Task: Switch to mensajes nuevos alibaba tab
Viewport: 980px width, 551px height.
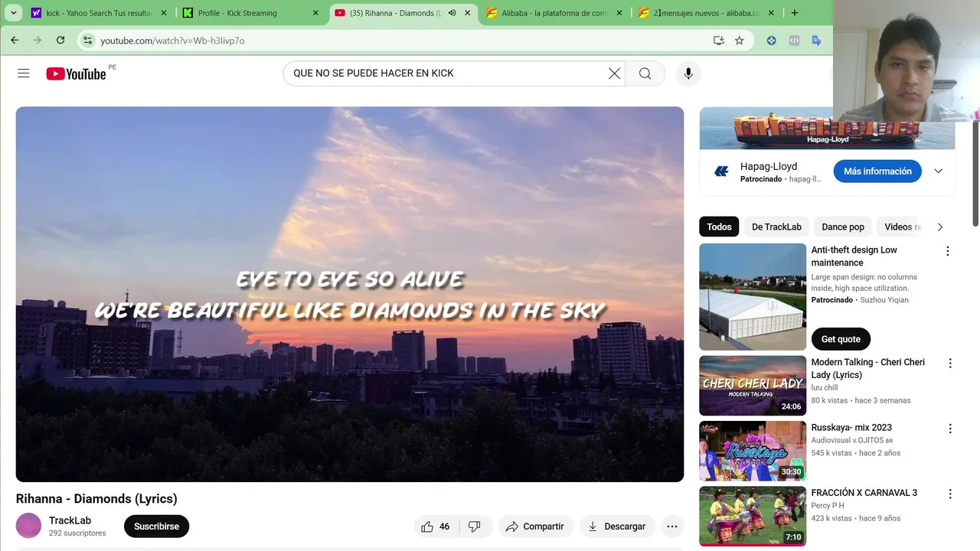Action: click(x=706, y=13)
